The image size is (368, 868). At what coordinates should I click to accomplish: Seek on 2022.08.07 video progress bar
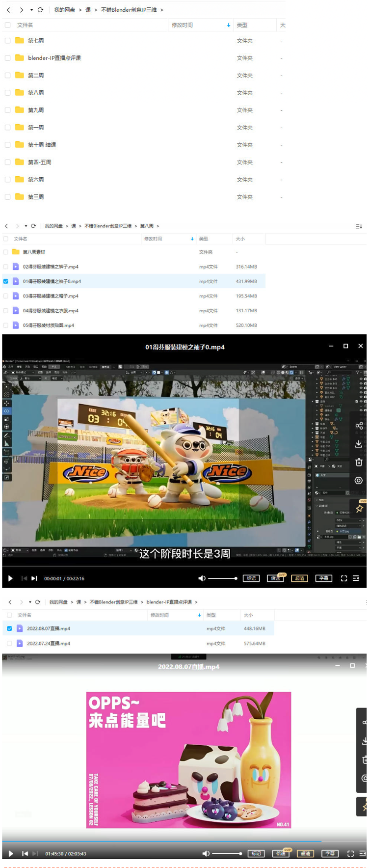click(184, 841)
